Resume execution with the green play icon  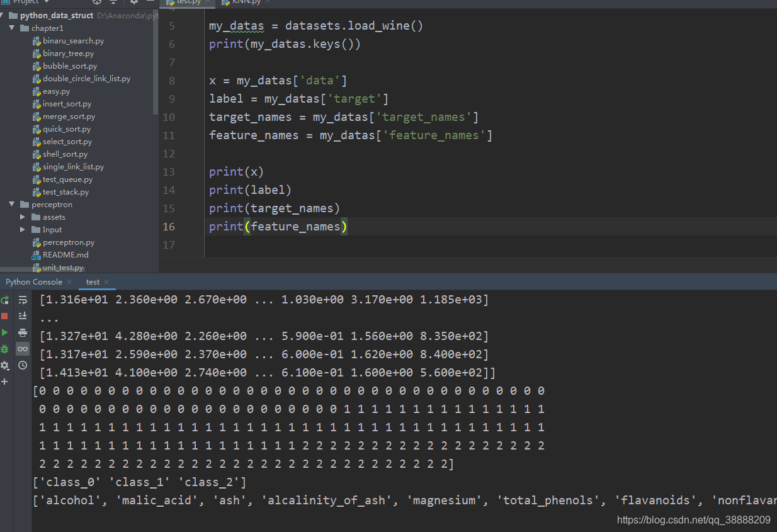click(6, 332)
